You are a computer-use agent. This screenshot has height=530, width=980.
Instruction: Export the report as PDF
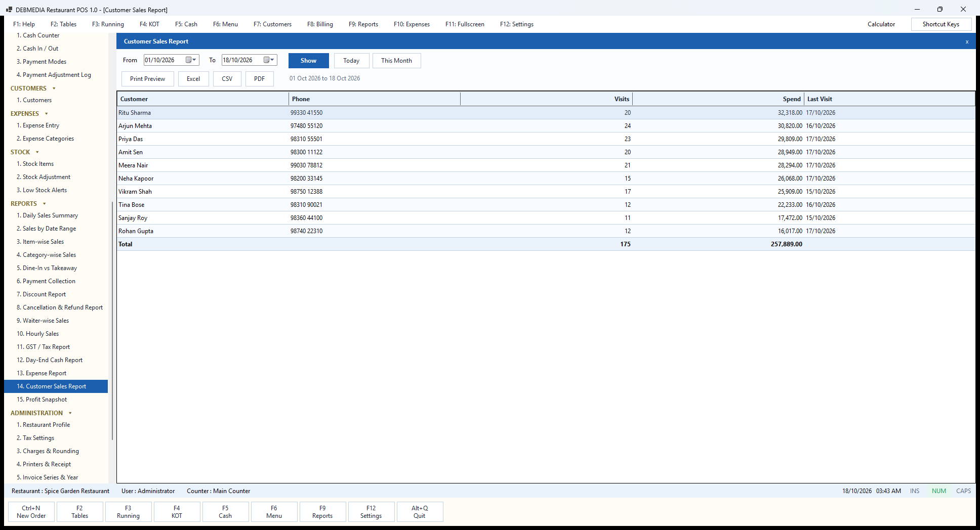pos(259,79)
